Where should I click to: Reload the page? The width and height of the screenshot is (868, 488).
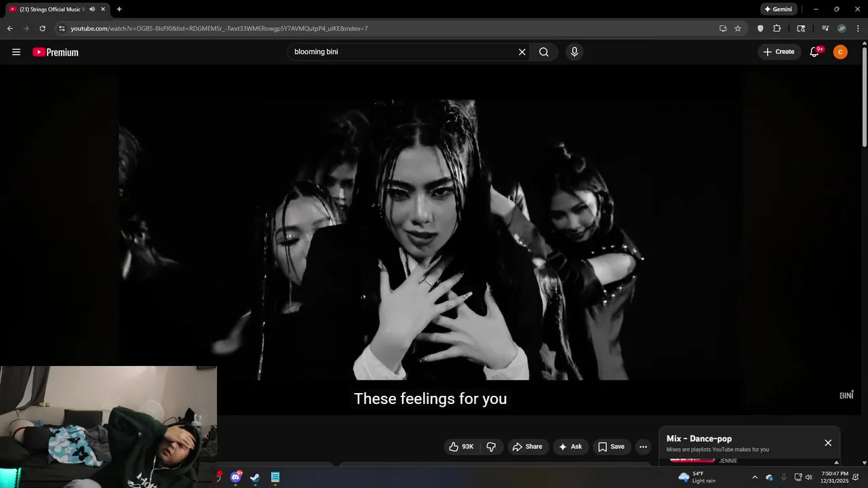pyautogui.click(x=42, y=28)
